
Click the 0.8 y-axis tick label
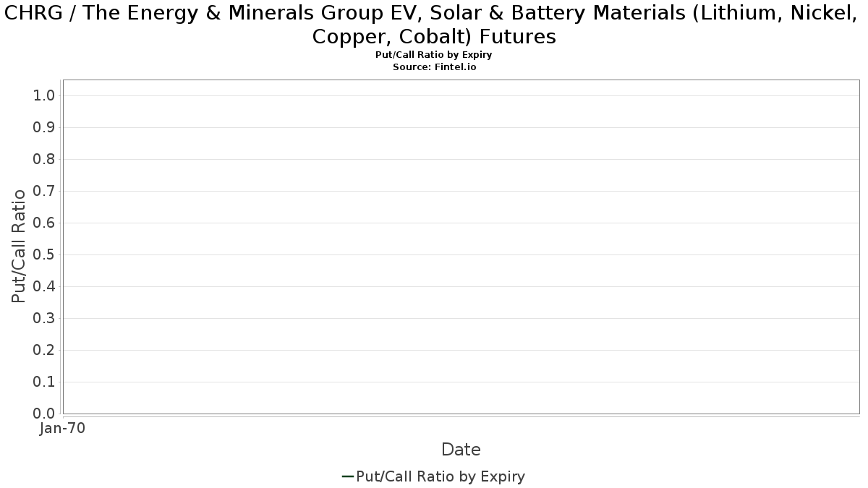pyautogui.click(x=44, y=159)
